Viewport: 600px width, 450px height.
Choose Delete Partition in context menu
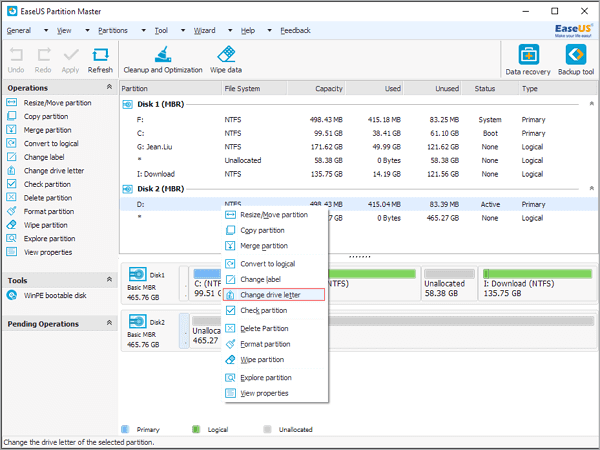(x=274, y=329)
